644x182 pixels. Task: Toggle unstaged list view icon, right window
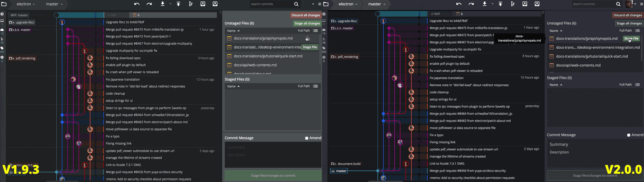point(637,31)
